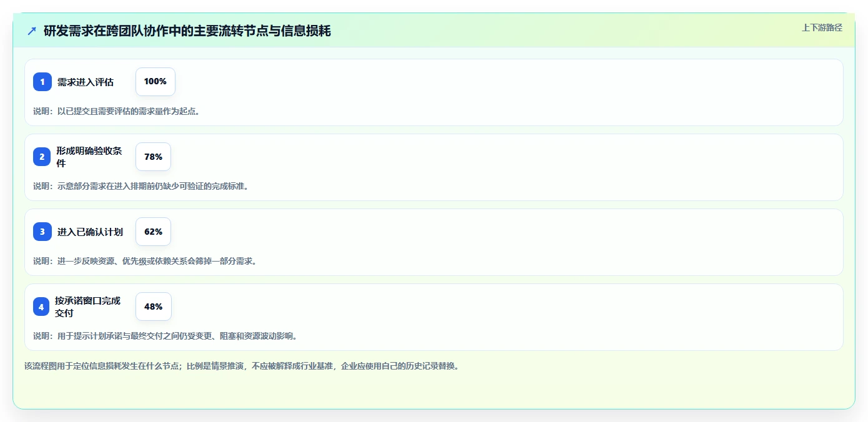The width and height of the screenshot is (868, 422).
Task: Click the note about 变更、阻塞和资源波动影响
Action: pyautogui.click(x=165, y=336)
